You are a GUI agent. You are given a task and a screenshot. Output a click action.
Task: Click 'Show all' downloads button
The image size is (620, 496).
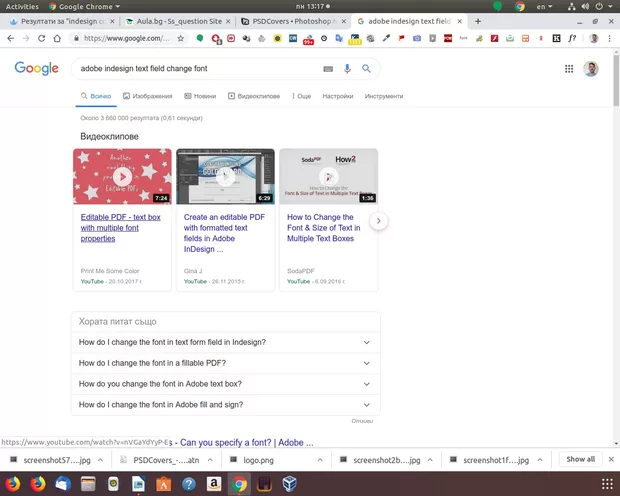(x=580, y=459)
